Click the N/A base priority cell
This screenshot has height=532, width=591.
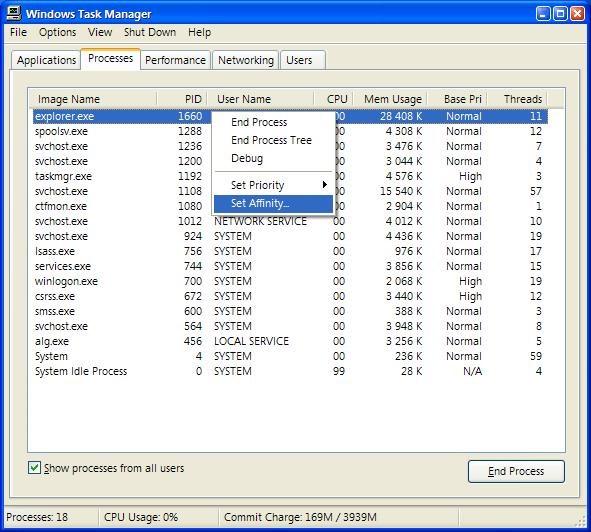(x=472, y=371)
